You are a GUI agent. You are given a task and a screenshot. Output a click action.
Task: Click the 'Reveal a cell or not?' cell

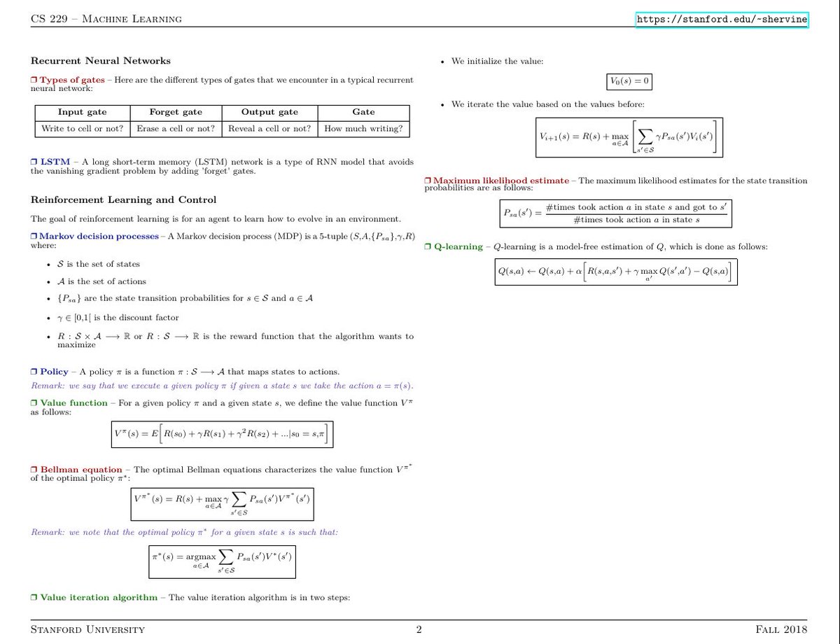[x=269, y=129]
